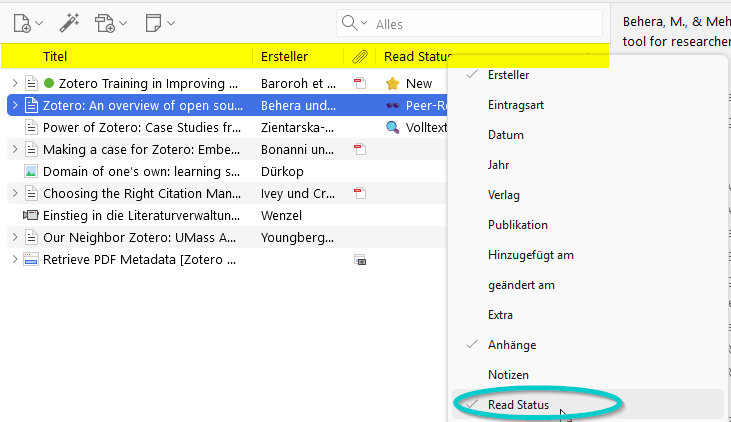731x422 pixels.
Task: Click the web page icon of Retrieve PDF Metadata
Action: click(x=31, y=259)
